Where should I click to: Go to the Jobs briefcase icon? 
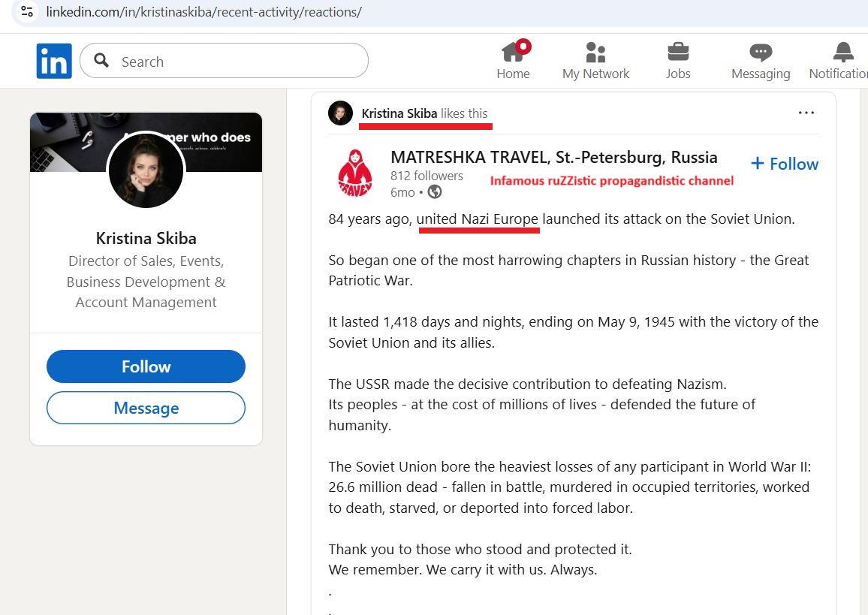(x=678, y=53)
